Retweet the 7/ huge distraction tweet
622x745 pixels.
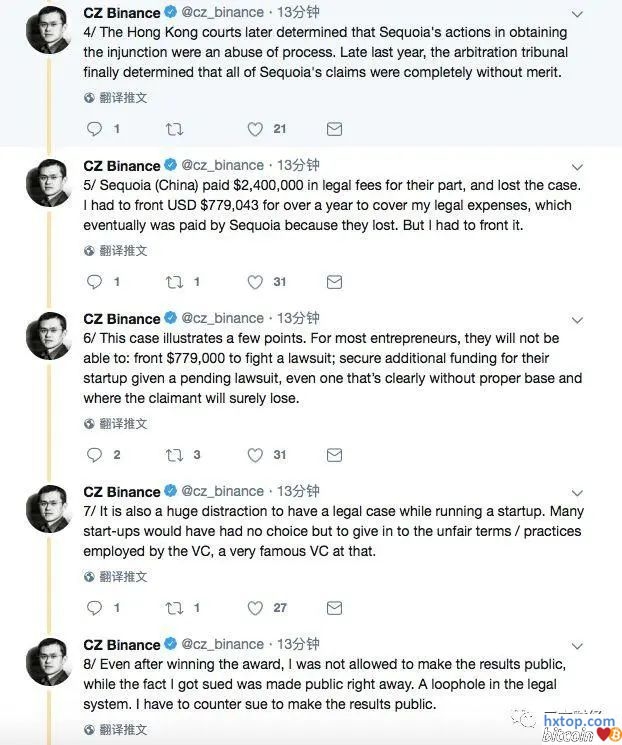[174, 608]
